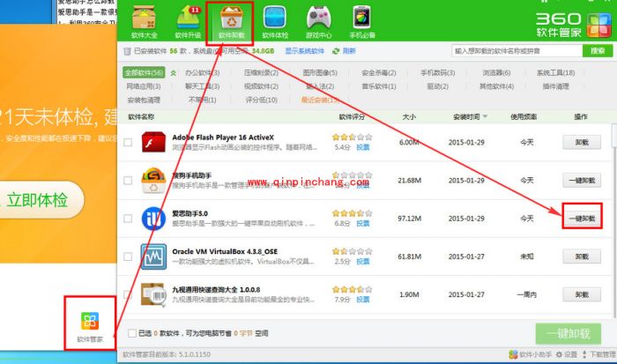Click the large green 一键卸载 button
The image size is (617, 364).
coord(569,334)
